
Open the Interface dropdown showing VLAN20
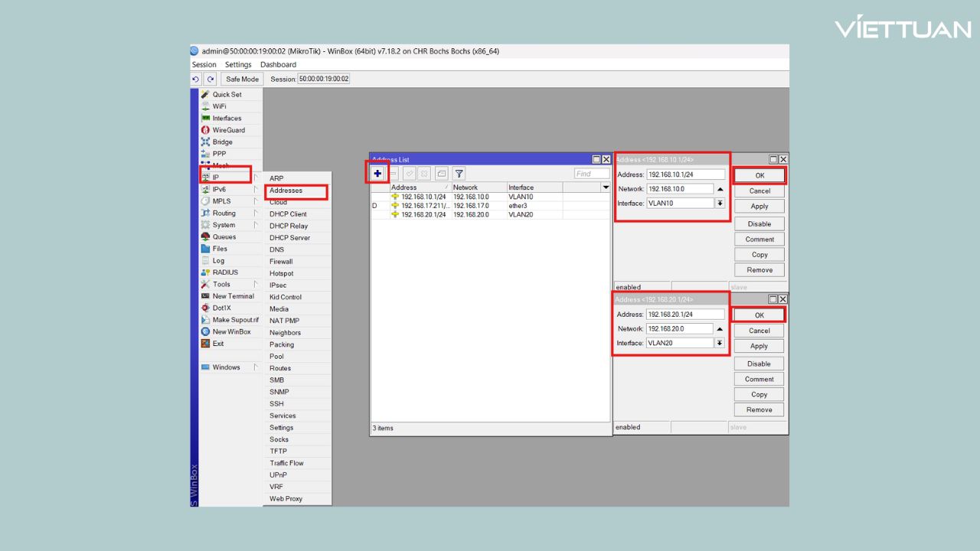(720, 344)
